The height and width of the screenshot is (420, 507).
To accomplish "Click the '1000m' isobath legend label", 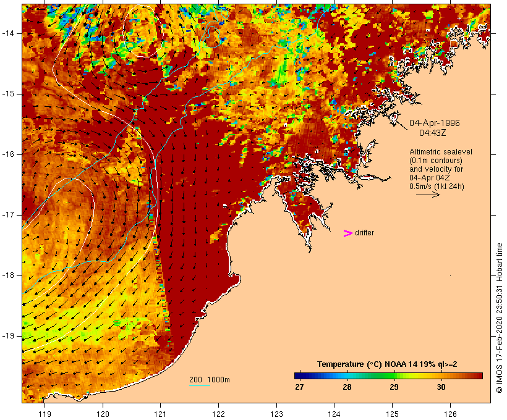I will pyautogui.click(x=218, y=380).
